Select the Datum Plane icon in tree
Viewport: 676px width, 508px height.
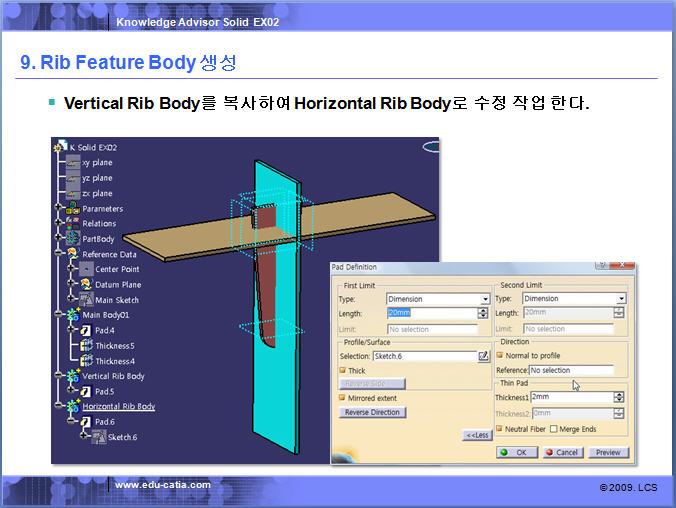click(x=86, y=285)
